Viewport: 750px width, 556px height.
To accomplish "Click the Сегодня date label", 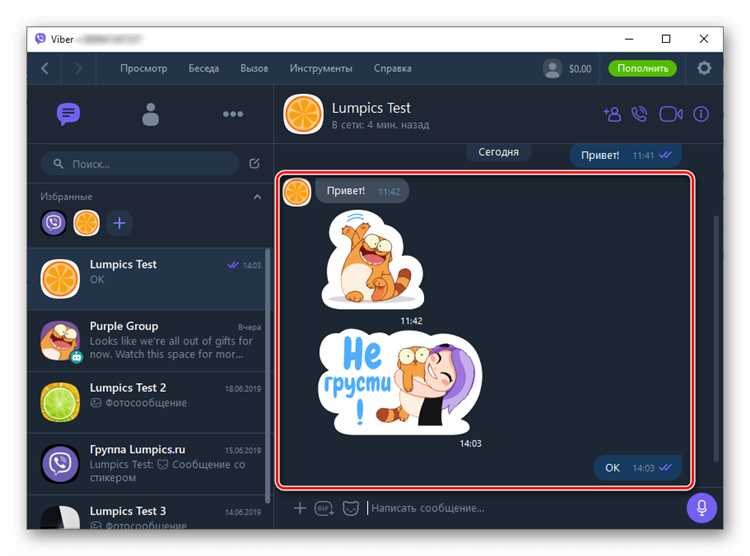I will coord(498,152).
